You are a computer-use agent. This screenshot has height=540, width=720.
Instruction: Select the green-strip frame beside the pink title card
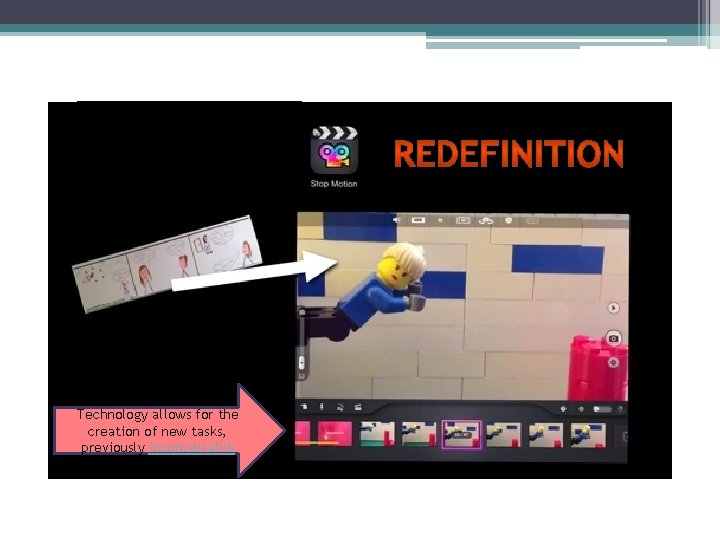[x=377, y=434]
